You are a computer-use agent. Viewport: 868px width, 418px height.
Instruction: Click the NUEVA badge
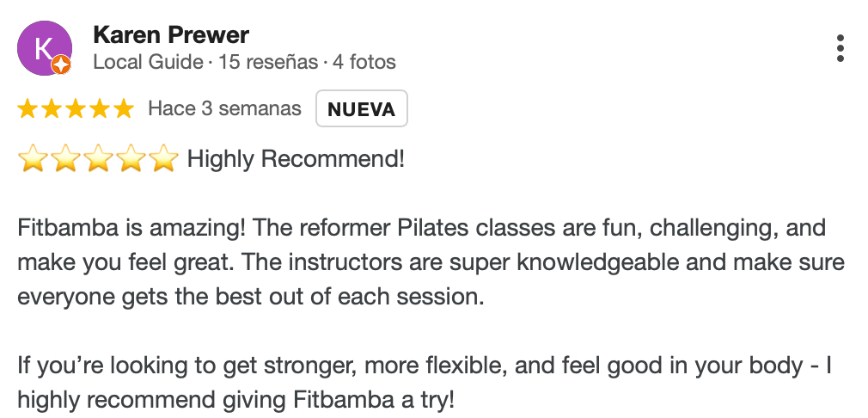(x=362, y=108)
